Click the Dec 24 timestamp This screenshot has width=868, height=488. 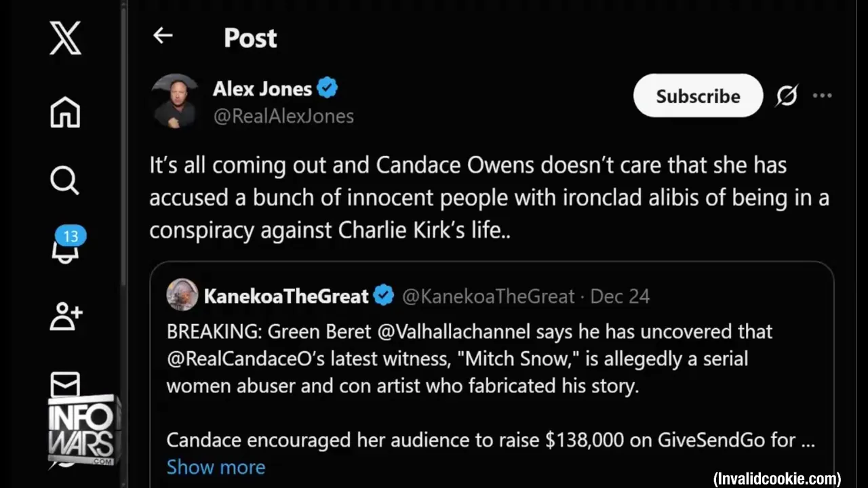coord(620,296)
